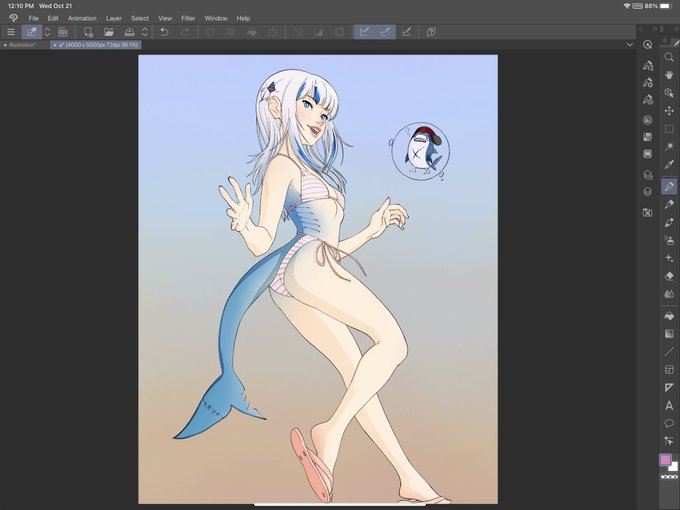
Task: Open the Layer menu
Action: 114,18
